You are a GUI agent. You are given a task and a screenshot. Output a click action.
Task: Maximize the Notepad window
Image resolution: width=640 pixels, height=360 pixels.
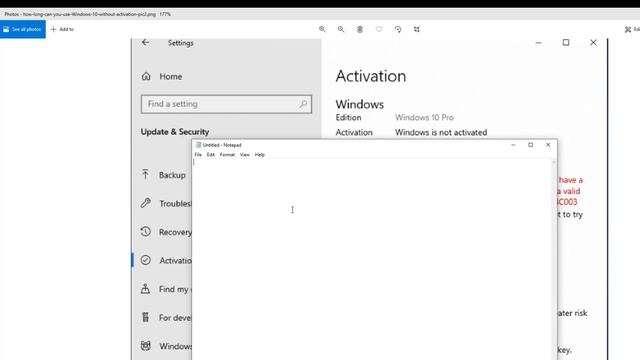531,145
